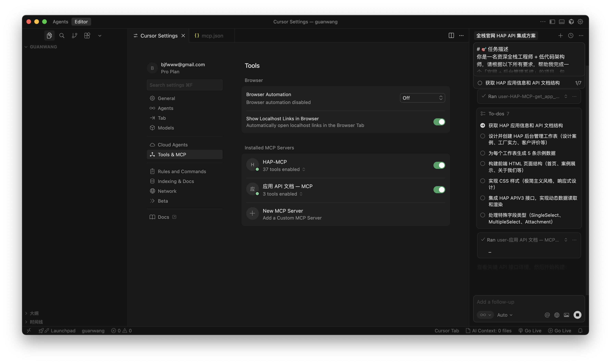Open the Explorer files icon in sidebar
The height and width of the screenshot is (364, 611).
tap(49, 36)
